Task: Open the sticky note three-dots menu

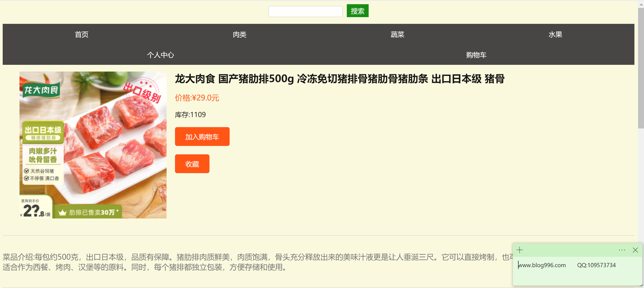Action: point(622,250)
